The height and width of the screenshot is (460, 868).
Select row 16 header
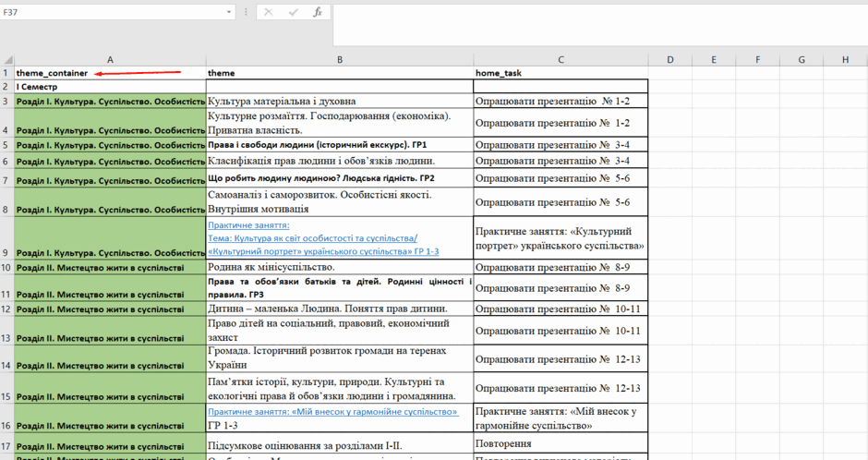tap(6, 418)
